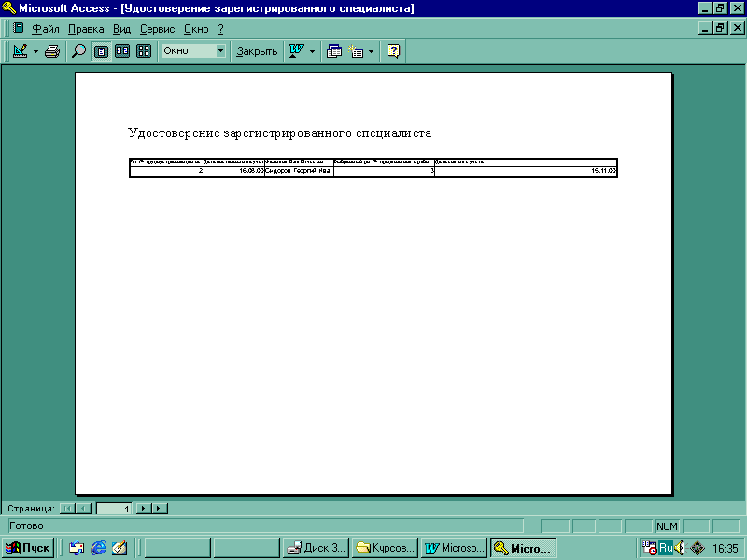Image resolution: width=747 pixels, height=560 pixels.
Task: Expand the Office Links dropdown arrow
Action: tap(312, 51)
